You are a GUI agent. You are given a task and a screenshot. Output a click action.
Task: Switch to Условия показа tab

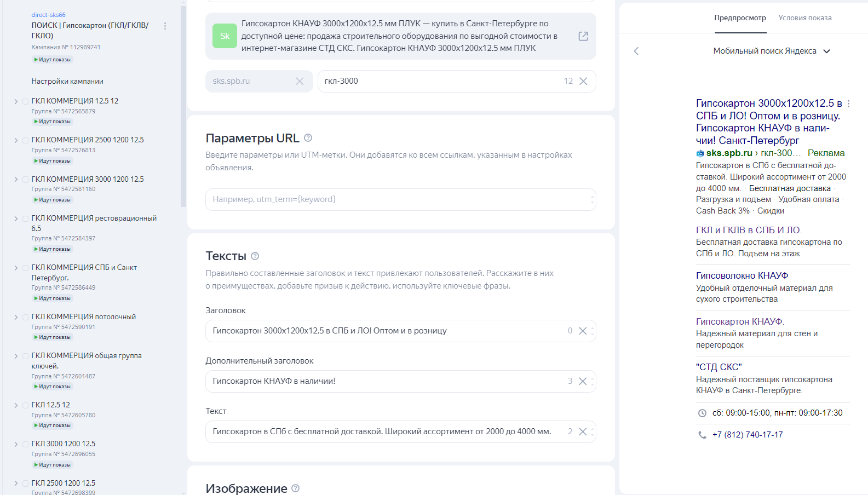[804, 18]
